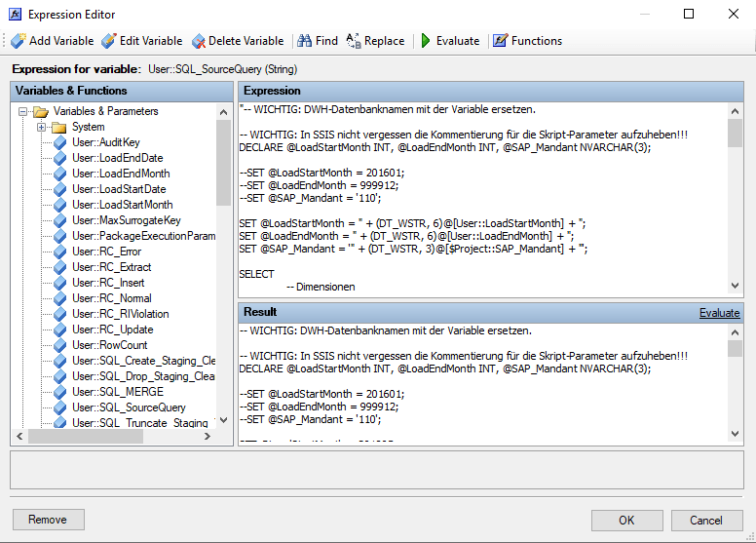756x543 pixels.
Task: Collapse the Variables & Parameters node
Action: tap(22, 111)
